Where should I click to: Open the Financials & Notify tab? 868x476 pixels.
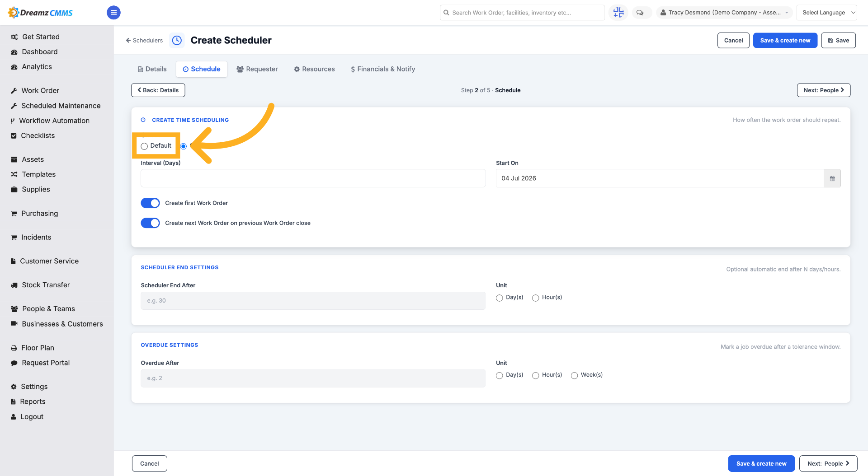[x=383, y=69]
